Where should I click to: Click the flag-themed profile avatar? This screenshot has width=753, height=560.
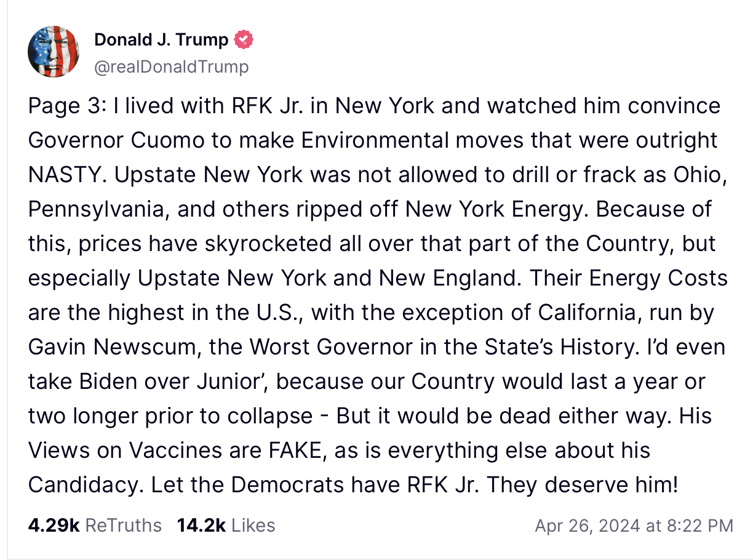(53, 52)
